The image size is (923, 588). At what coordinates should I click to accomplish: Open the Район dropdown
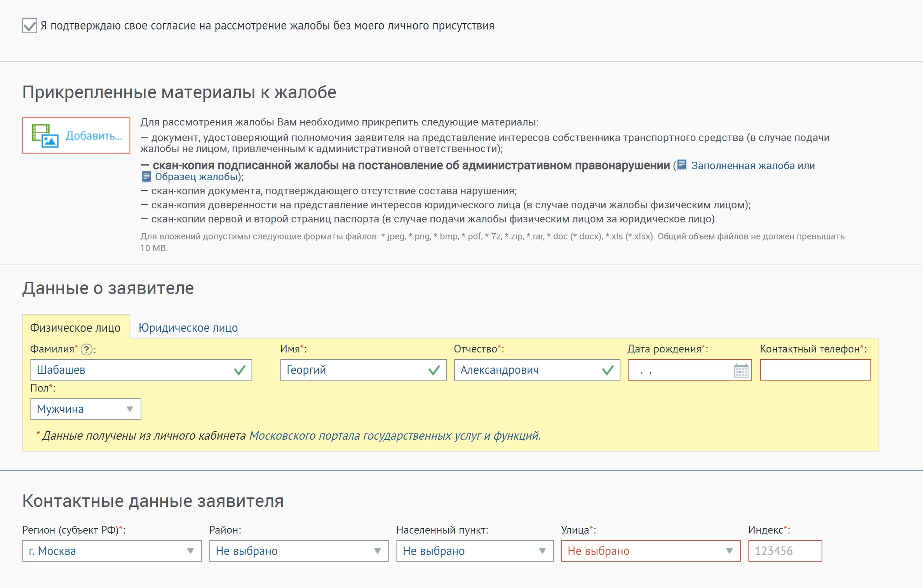(299, 551)
